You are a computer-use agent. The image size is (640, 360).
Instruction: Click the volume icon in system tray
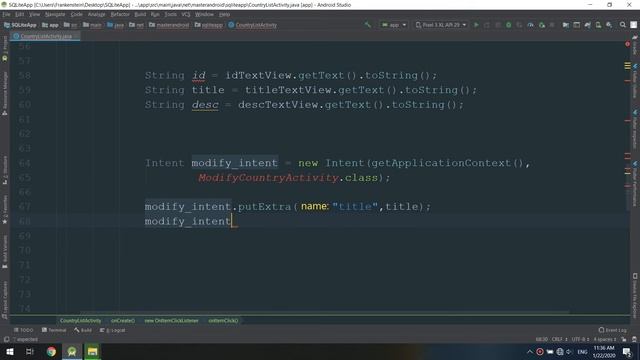pyautogui.click(x=569, y=351)
